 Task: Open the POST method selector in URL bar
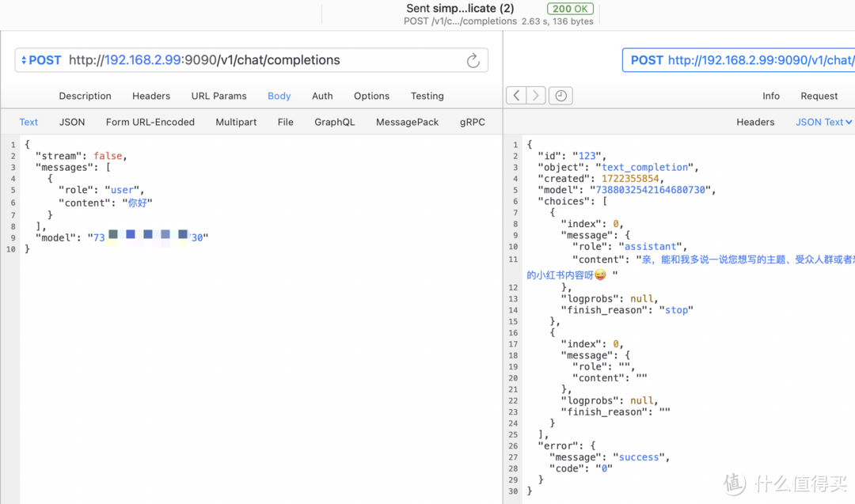click(x=41, y=60)
